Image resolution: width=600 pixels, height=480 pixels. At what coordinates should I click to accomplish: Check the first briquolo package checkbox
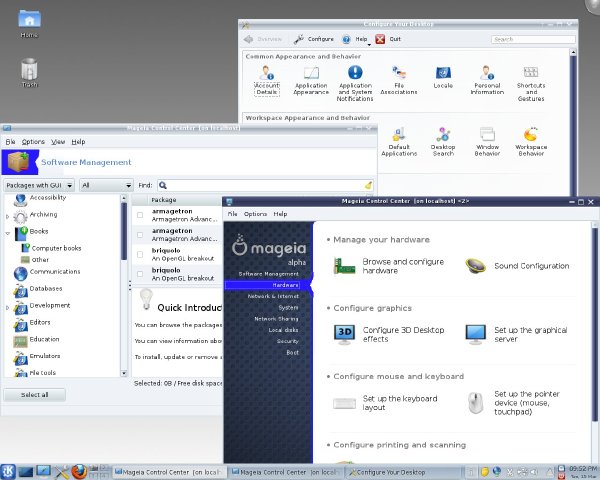(x=140, y=254)
